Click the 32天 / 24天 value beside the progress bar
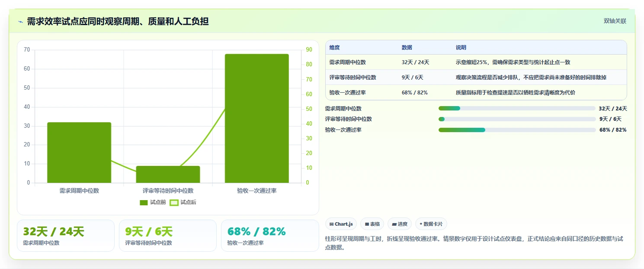644x269 pixels. pos(613,109)
